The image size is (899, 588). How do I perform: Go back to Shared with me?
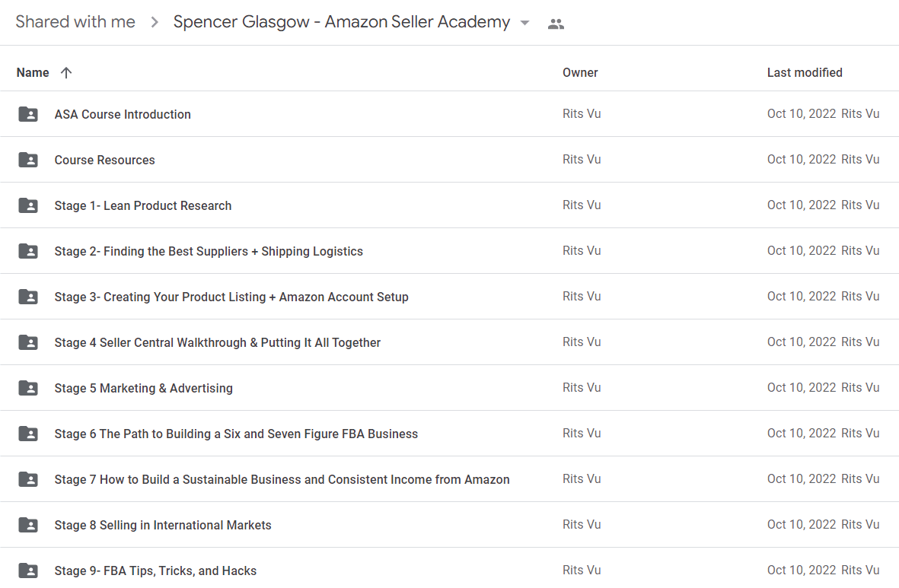75,22
